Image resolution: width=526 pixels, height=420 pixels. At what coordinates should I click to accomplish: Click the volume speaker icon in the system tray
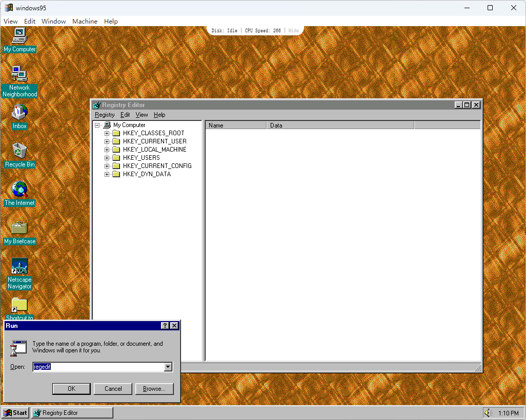[x=487, y=412]
